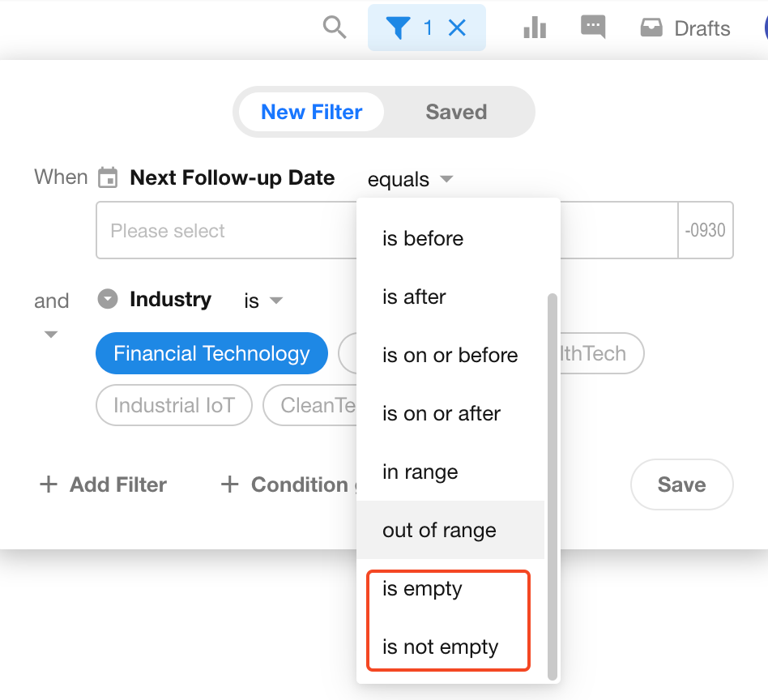Viewport: 768px width, 700px height.
Task: Click Add Filter
Action: click(104, 484)
